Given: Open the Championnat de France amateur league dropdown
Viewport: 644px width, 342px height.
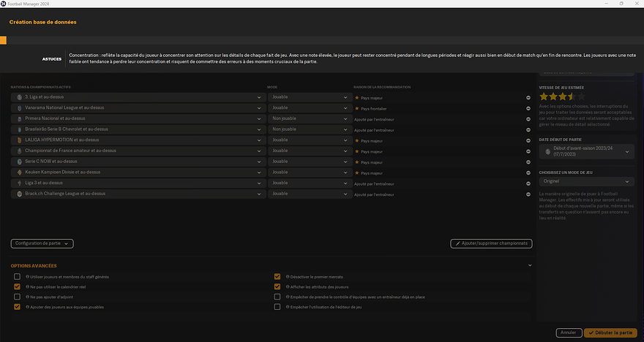Looking at the screenshot, I should coord(138,151).
